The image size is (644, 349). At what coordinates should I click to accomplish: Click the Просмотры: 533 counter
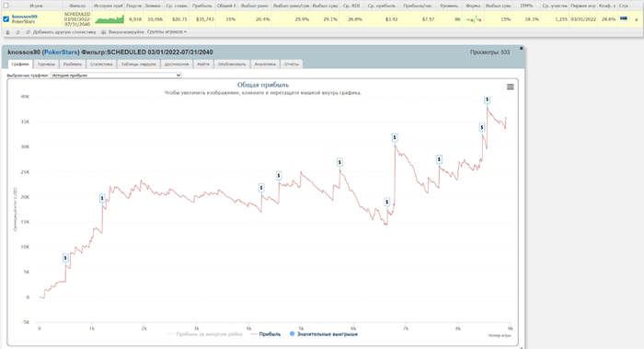[x=489, y=52]
